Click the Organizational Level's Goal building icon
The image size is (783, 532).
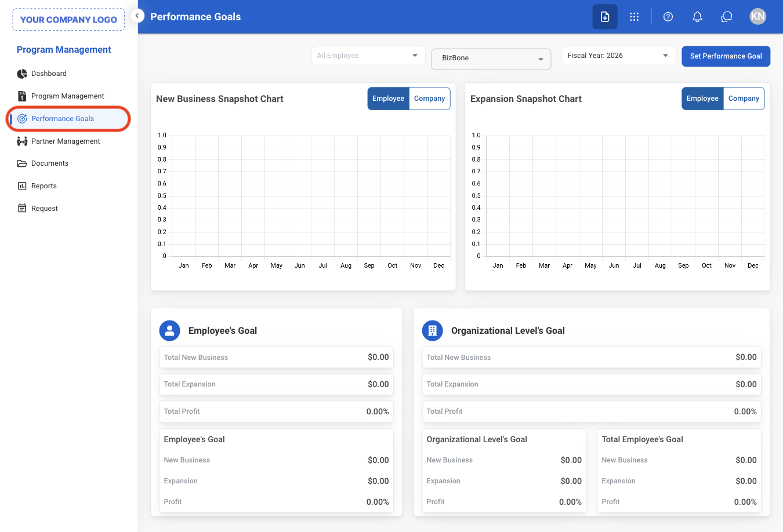pos(432,330)
